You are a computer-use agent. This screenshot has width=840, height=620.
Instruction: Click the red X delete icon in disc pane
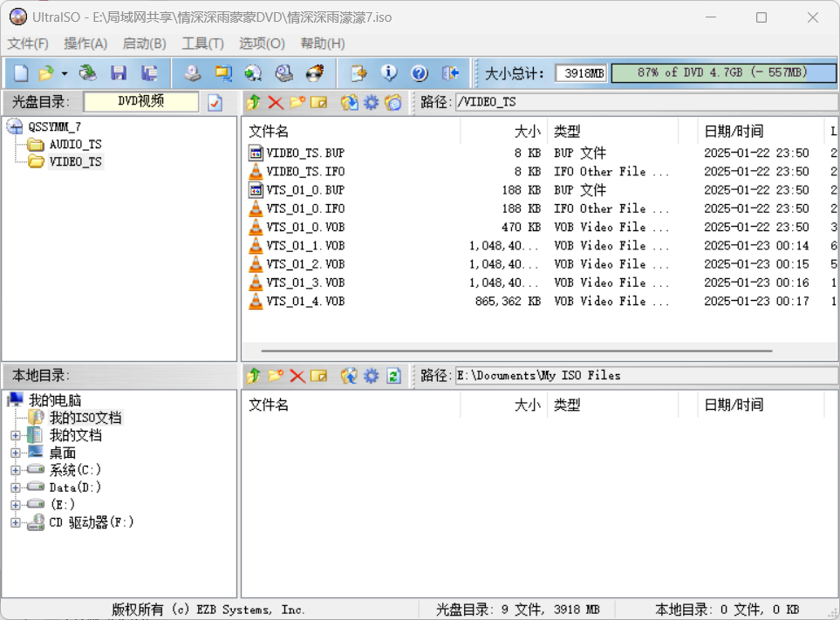click(276, 102)
